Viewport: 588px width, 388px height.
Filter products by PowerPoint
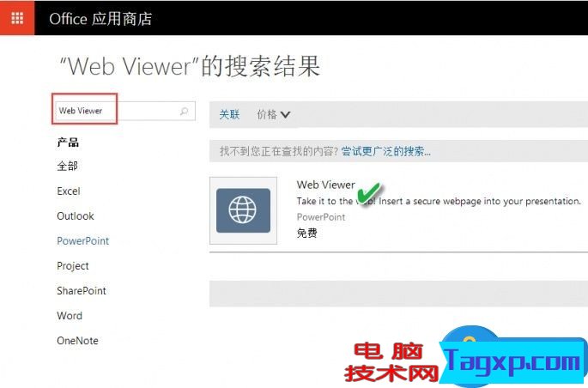(x=83, y=240)
